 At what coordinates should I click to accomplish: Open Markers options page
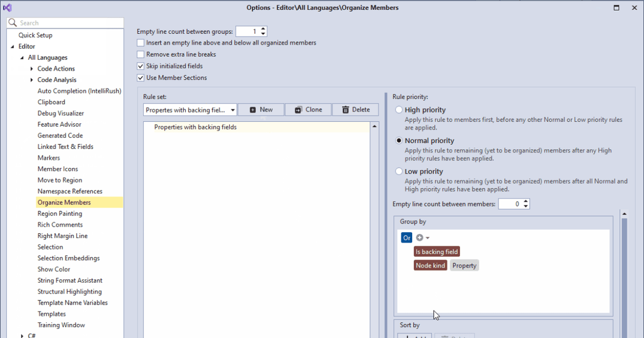click(x=49, y=158)
